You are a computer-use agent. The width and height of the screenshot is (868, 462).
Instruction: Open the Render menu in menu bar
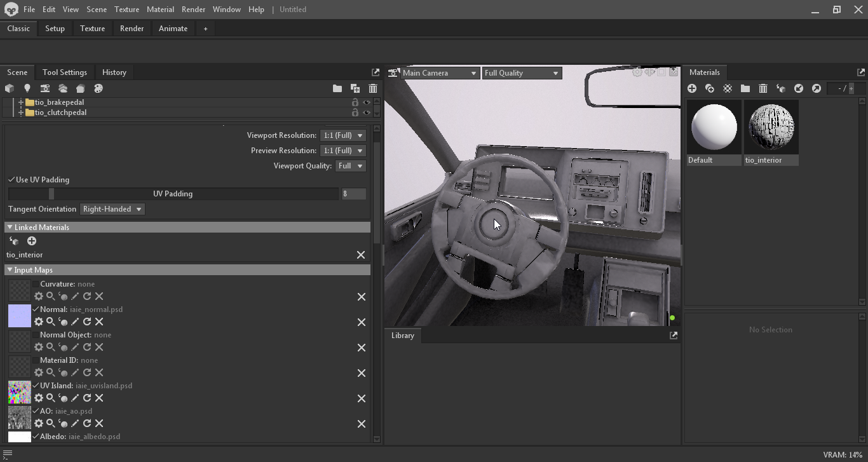pyautogui.click(x=193, y=10)
